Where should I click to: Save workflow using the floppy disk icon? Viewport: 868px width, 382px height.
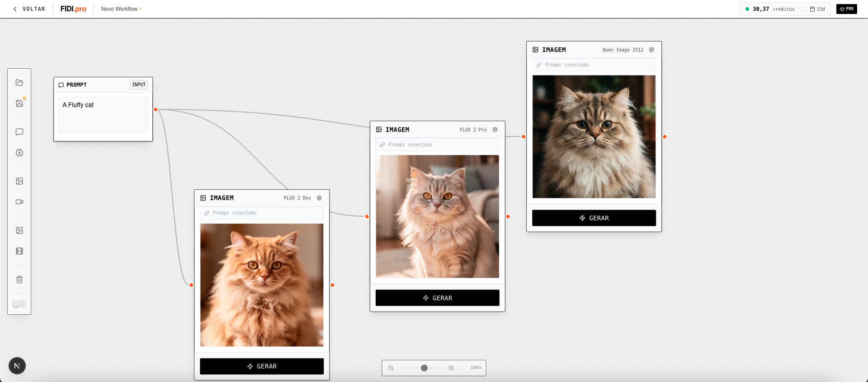(x=19, y=103)
